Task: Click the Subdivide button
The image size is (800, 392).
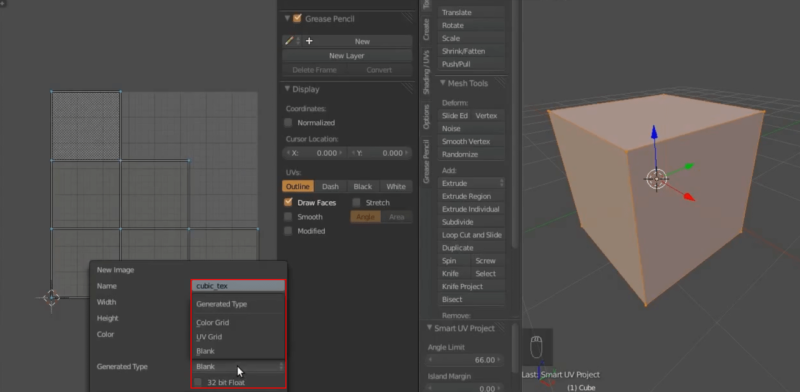Action: [472, 222]
